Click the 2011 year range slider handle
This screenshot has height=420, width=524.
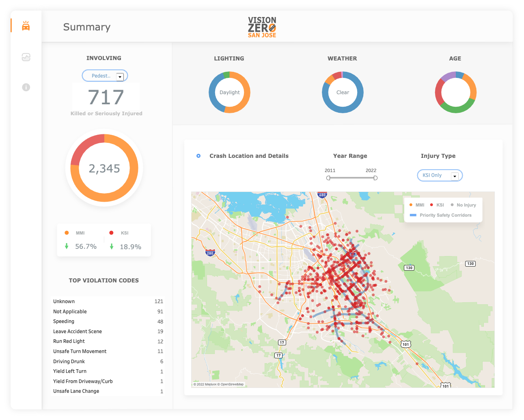tap(328, 178)
